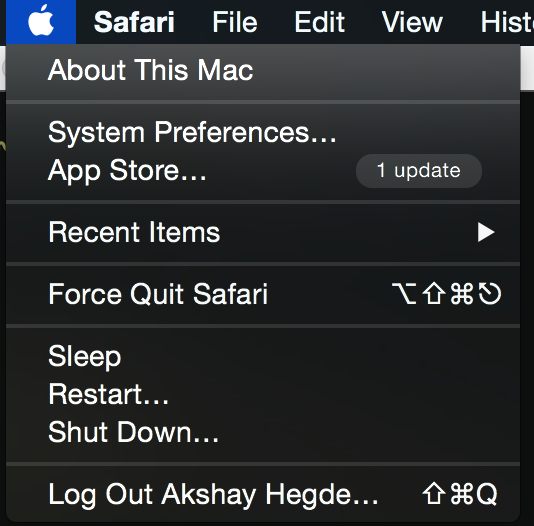The height and width of the screenshot is (526, 534).
Task: Click the Force Quit Safari keyboard shortcut symbols
Action: point(446,293)
